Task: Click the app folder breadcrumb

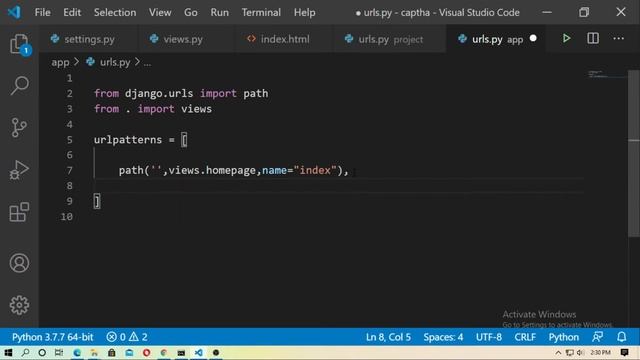Action: click(x=60, y=62)
